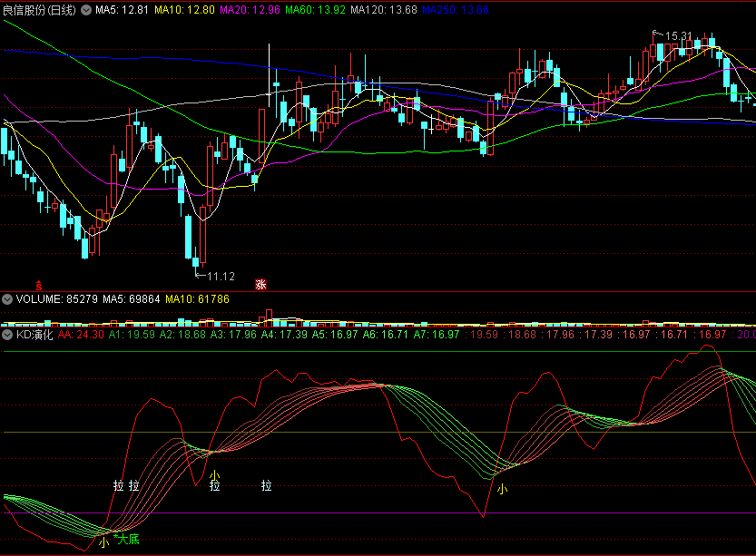The image size is (756, 556).
Task: Open the dropdown beside 良信股份(日线) title
Action: pyautogui.click(x=86, y=10)
